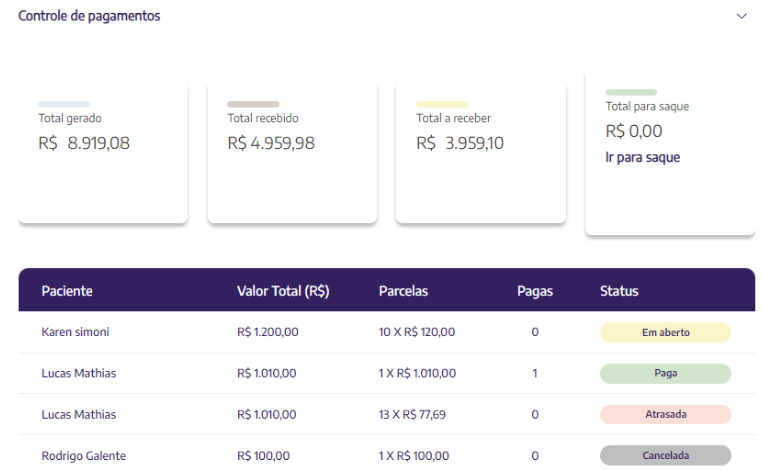
Task: Click the Em aberto status badge
Action: point(665,332)
